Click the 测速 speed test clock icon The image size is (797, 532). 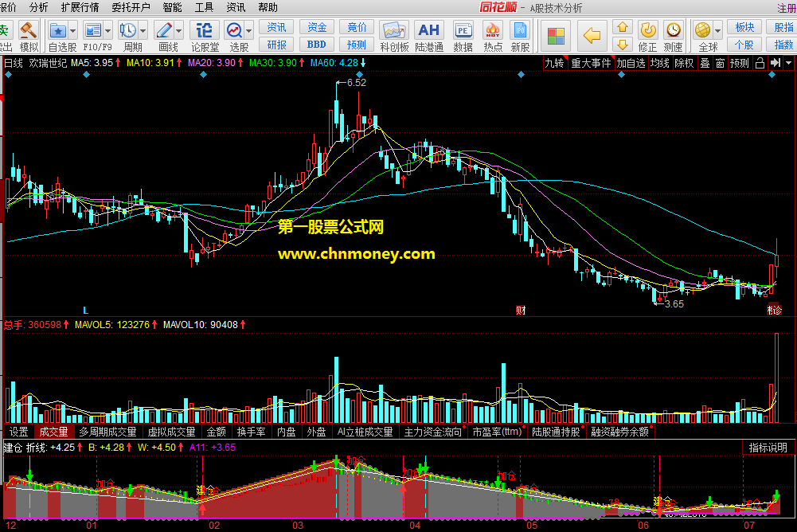(x=673, y=30)
